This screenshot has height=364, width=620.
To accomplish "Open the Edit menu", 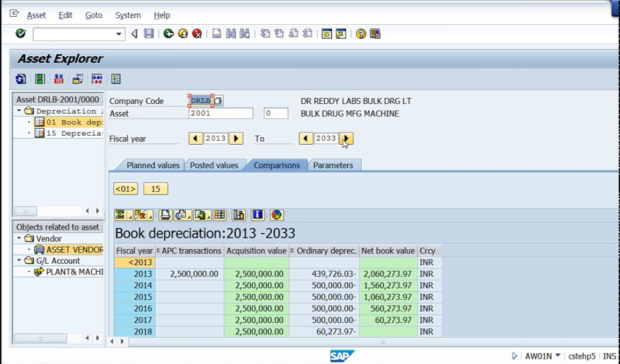I will [65, 15].
